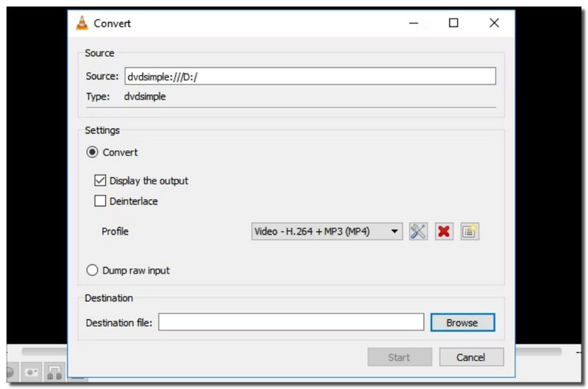Close the Convert dialog window
This screenshot has width=588, height=389.
[494, 24]
